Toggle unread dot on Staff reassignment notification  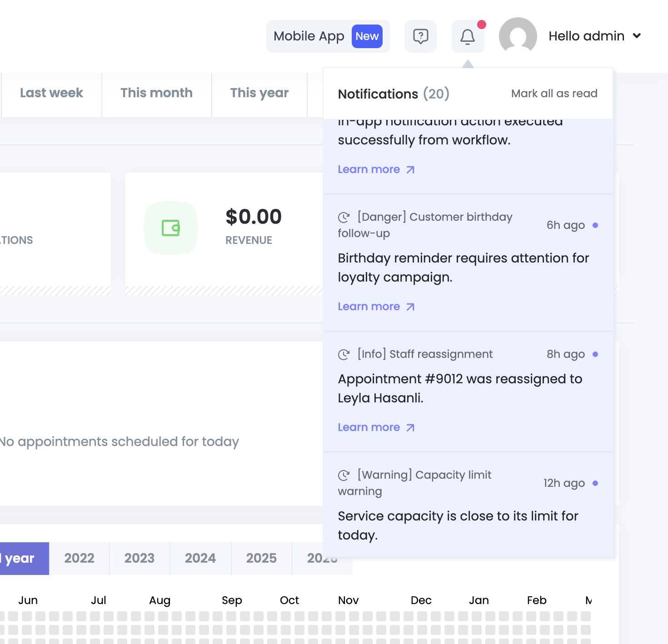(x=595, y=354)
